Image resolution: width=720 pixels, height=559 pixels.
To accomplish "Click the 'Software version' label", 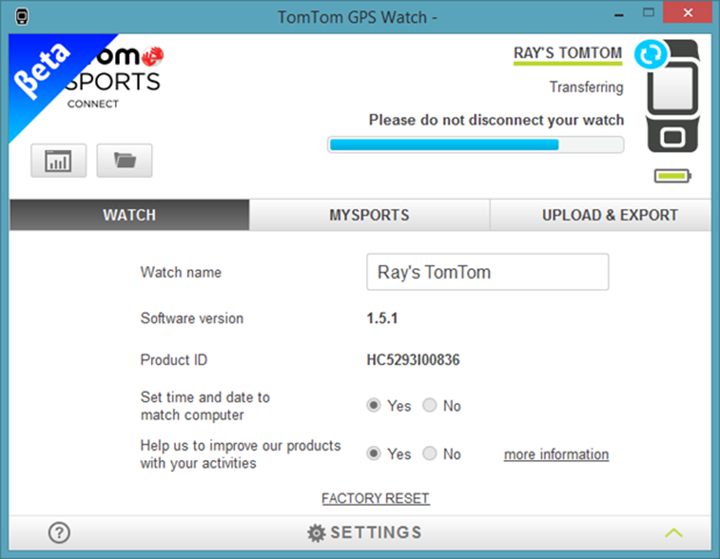I will 192,318.
